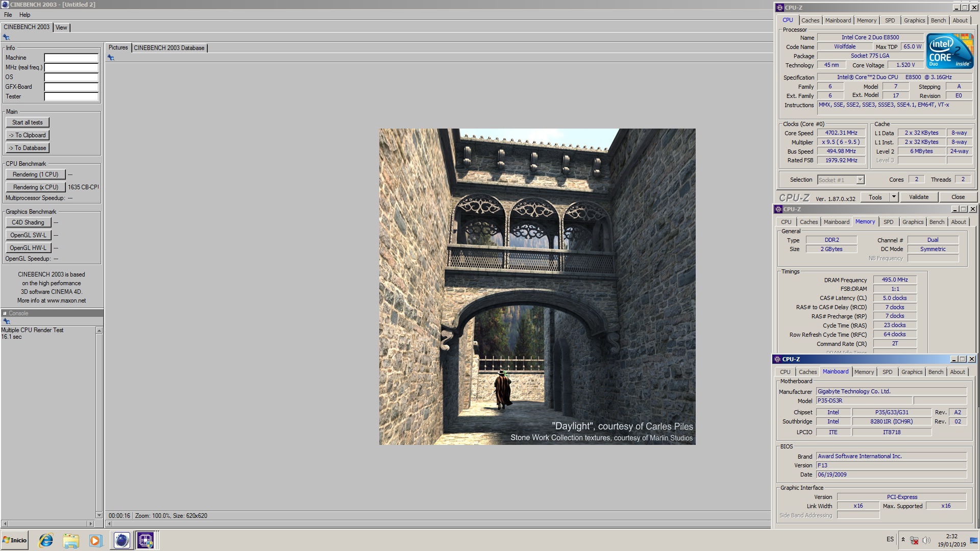Click the Tester input field
This screenshot has height=551, width=980.
pos(71,96)
